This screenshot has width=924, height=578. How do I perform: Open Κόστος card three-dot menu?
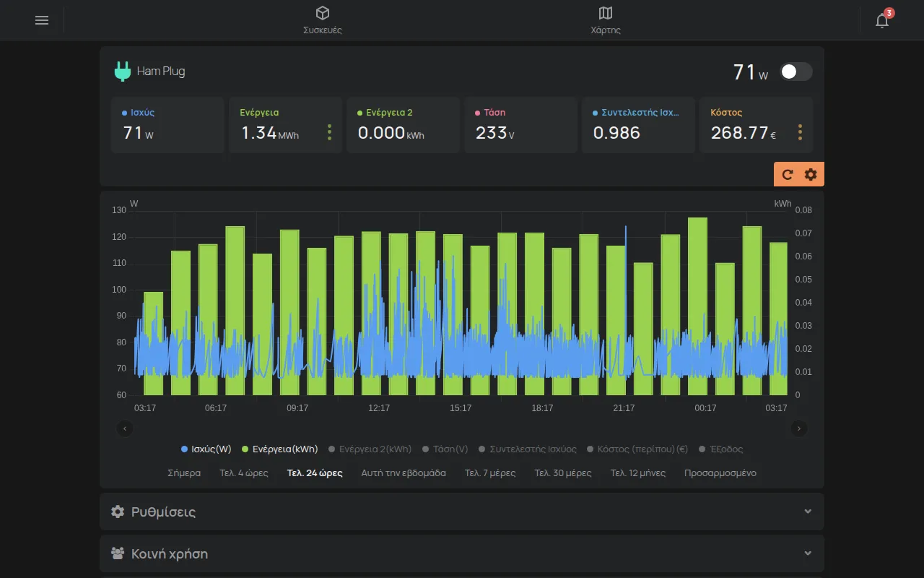pyautogui.click(x=800, y=132)
